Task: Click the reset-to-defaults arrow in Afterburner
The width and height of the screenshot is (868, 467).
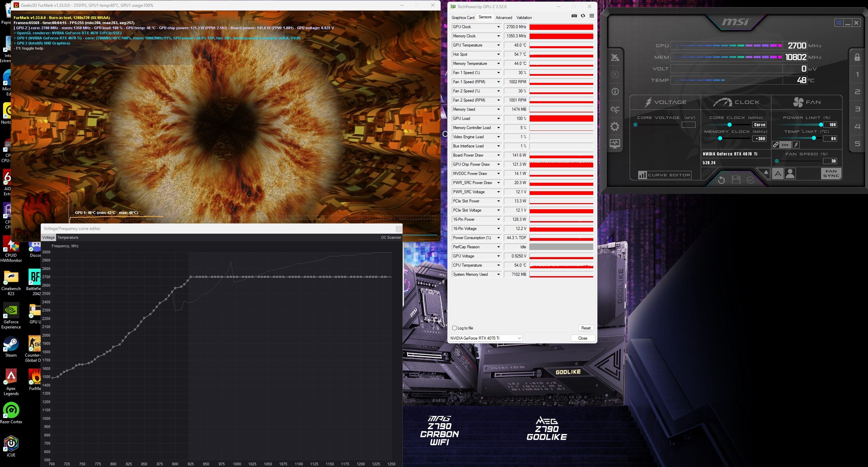Action: tap(721, 180)
